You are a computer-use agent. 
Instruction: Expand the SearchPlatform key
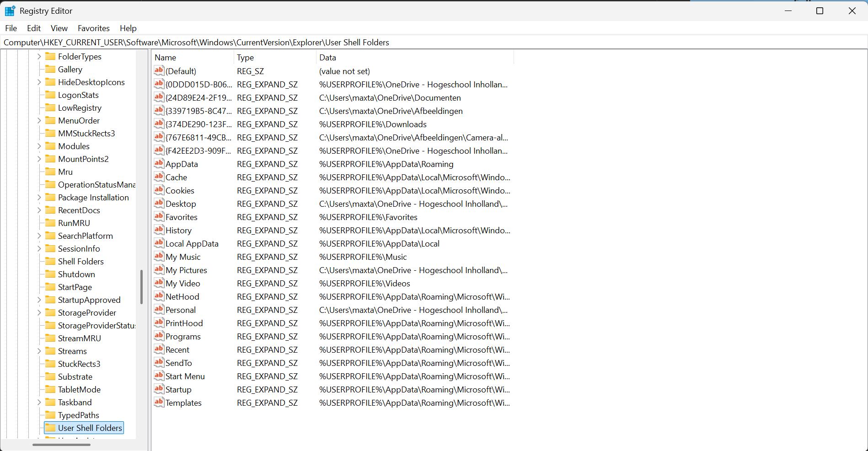tap(40, 236)
